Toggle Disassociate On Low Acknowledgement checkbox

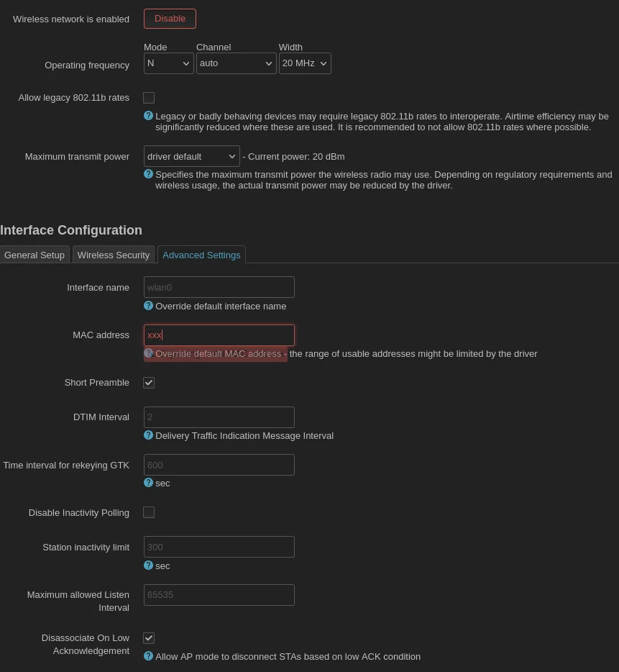[149, 638]
